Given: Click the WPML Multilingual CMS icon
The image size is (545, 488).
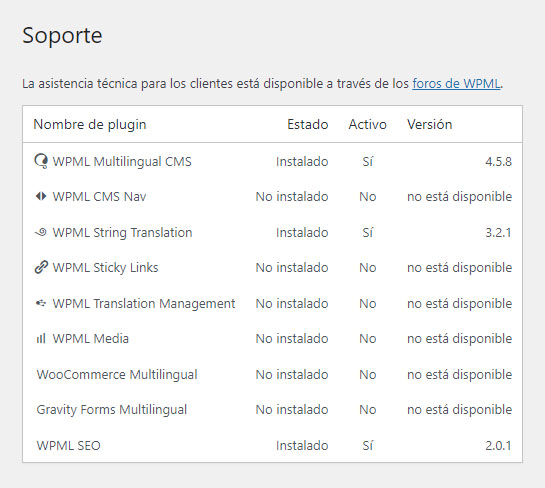Looking at the screenshot, I should (x=41, y=161).
